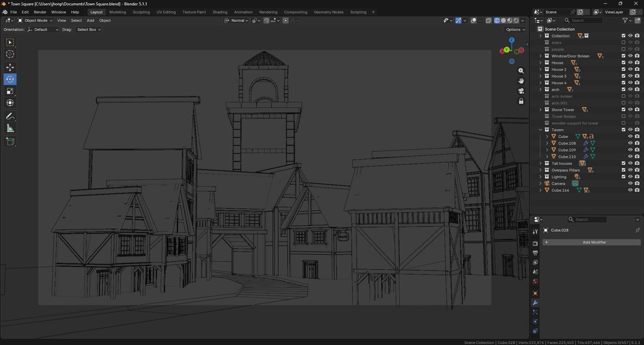
Task: Select the Measure tool
Action: [10, 128]
